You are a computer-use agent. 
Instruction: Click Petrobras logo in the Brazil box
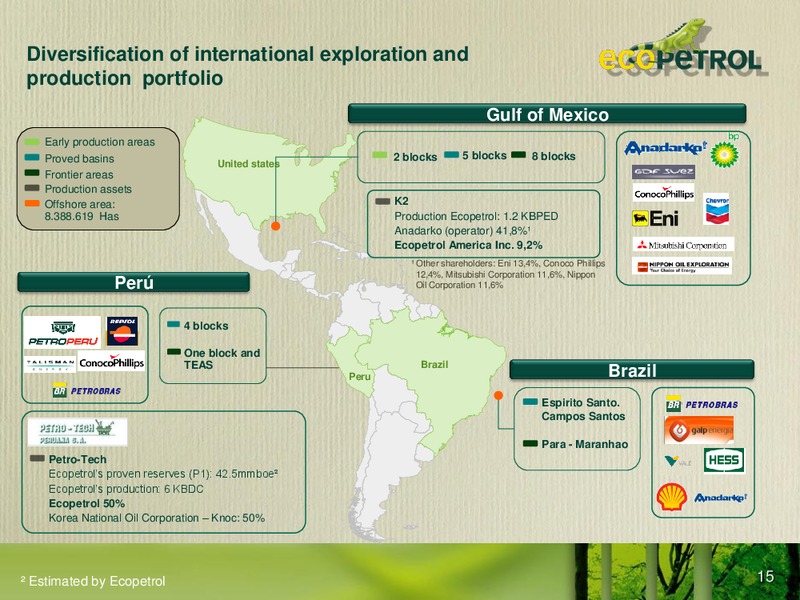(x=702, y=404)
